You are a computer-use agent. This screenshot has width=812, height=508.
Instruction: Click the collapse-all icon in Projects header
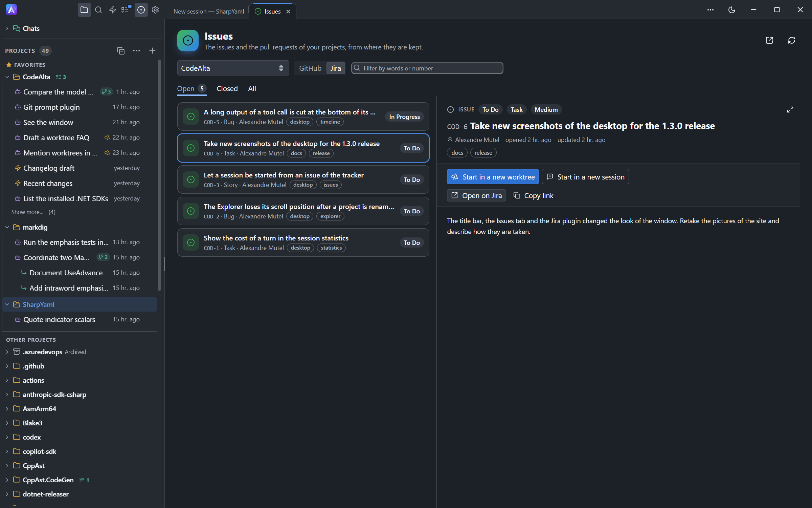click(121, 51)
